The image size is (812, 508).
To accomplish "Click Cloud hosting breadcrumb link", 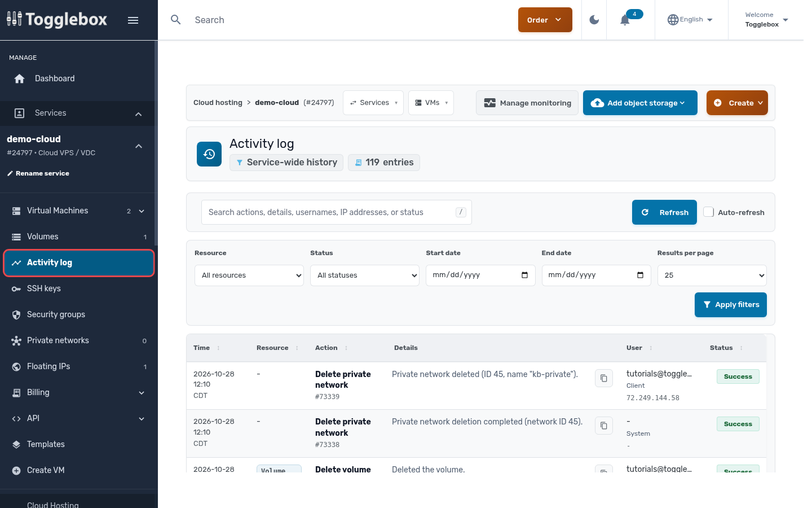I will coord(218,103).
